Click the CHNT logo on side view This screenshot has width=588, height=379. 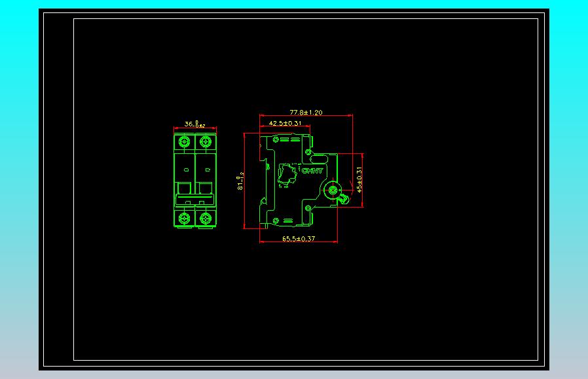pos(312,171)
